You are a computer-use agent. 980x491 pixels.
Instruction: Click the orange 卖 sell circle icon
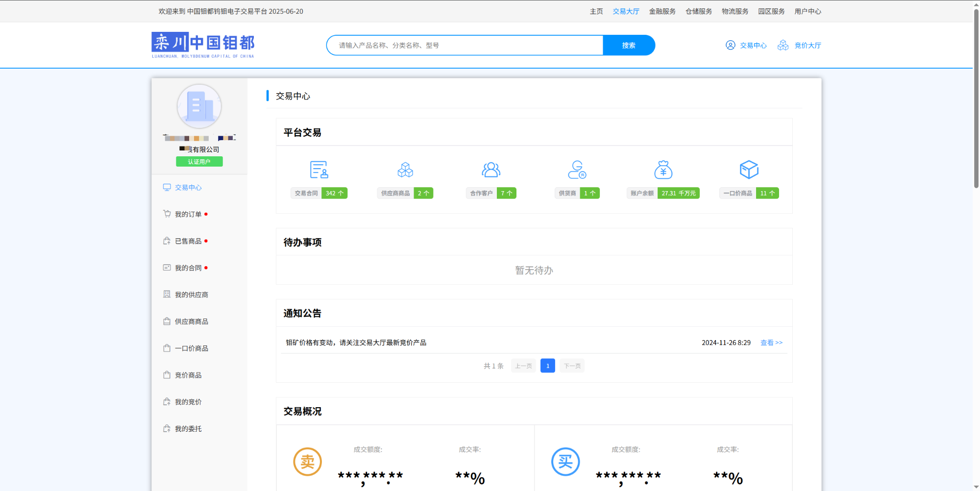[307, 462]
